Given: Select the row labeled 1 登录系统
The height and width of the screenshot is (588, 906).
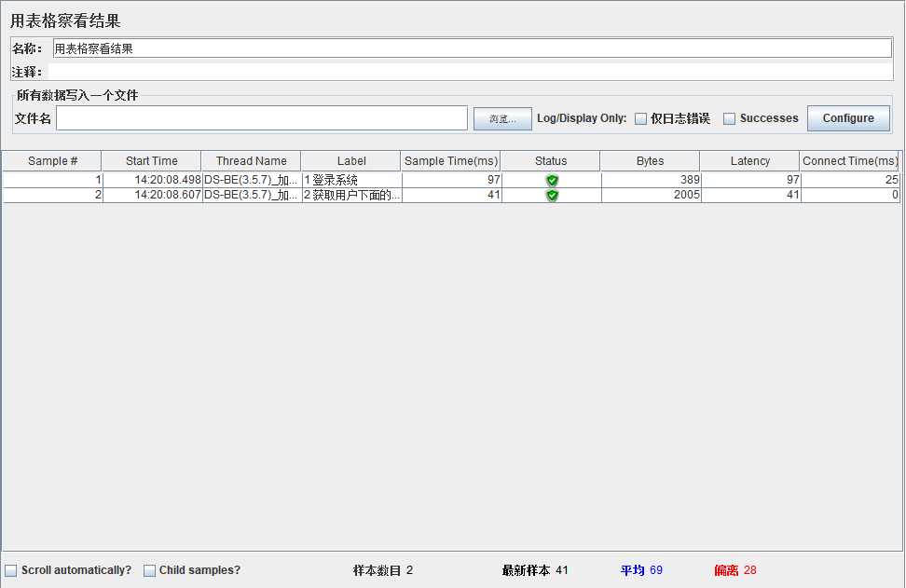Looking at the screenshot, I should [451, 180].
